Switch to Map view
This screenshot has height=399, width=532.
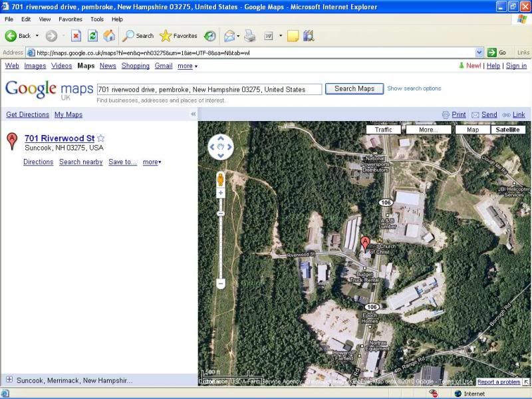pyautogui.click(x=473, y=130)
